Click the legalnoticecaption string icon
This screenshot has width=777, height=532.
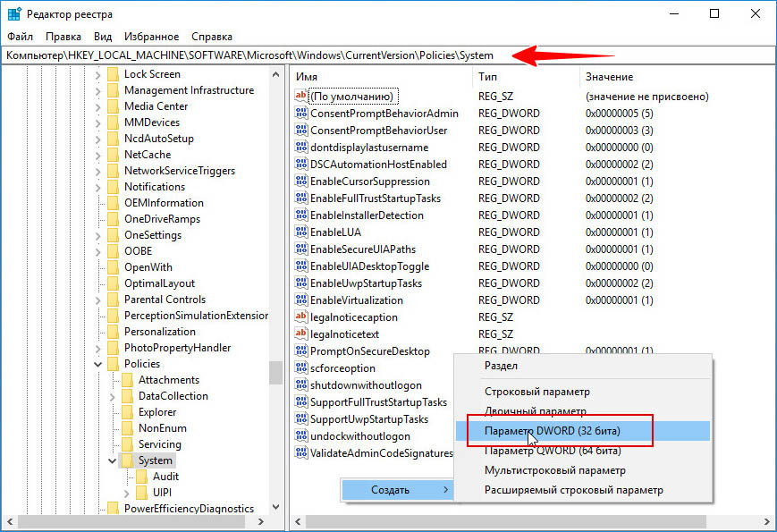click(300, 317)
